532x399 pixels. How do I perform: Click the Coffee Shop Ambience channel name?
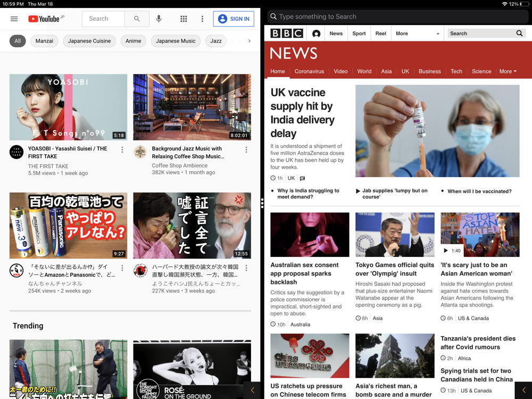(179, 165)
